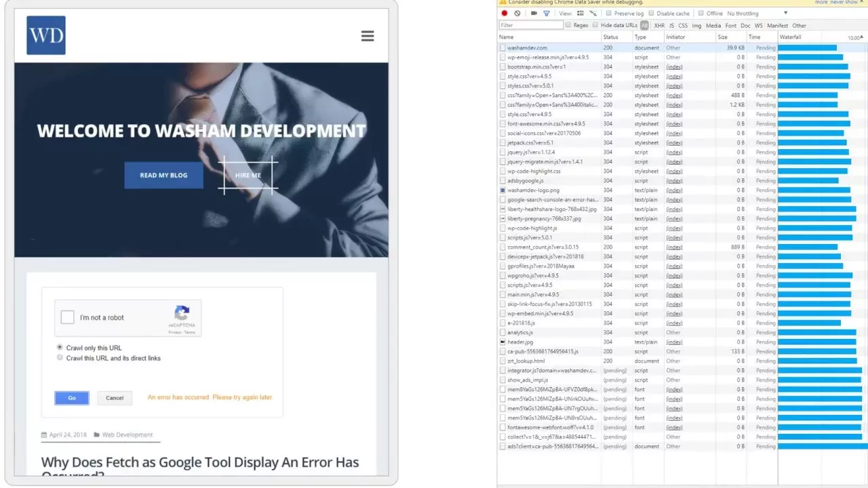Filter requests by CSS
Viewport: 868px width, 488px height.
683,26
